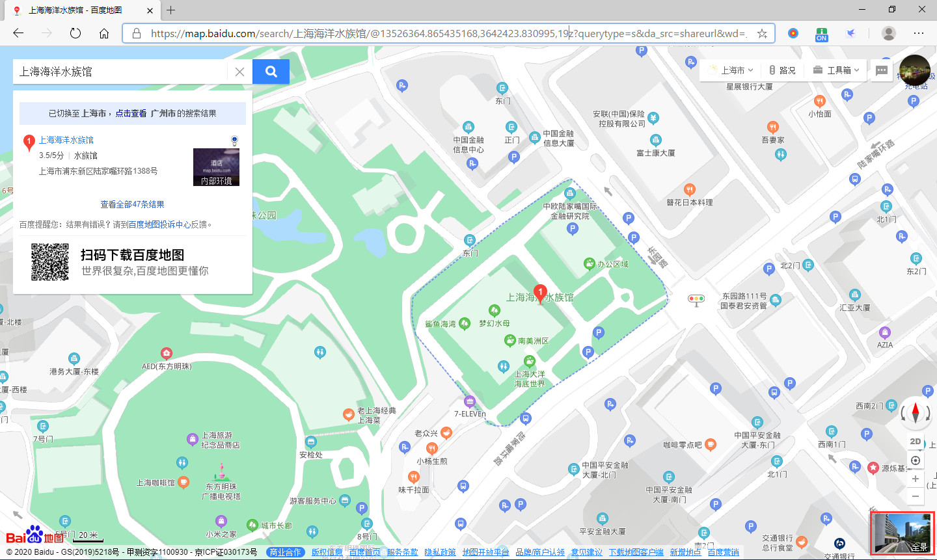Open the 工具箱 toolbox dropdown

(x=837, y=70)
